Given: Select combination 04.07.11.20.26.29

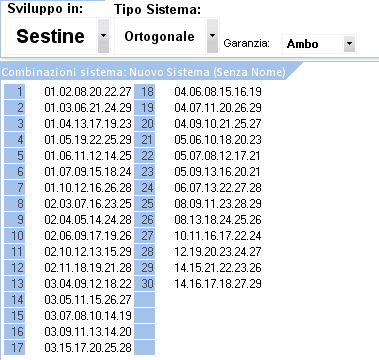Looking at the screenshot, I should coord(218,108).
